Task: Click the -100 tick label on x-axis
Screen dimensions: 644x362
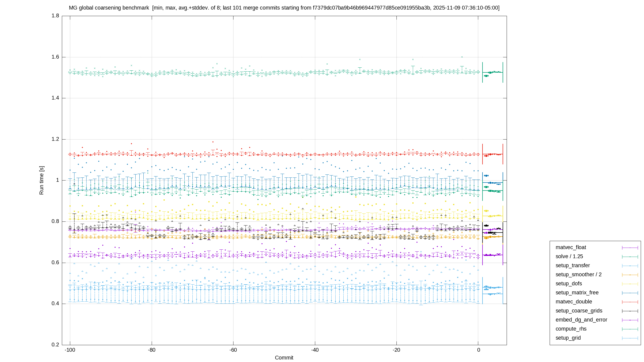Action: pyautogui.click(x=70, y=350)
